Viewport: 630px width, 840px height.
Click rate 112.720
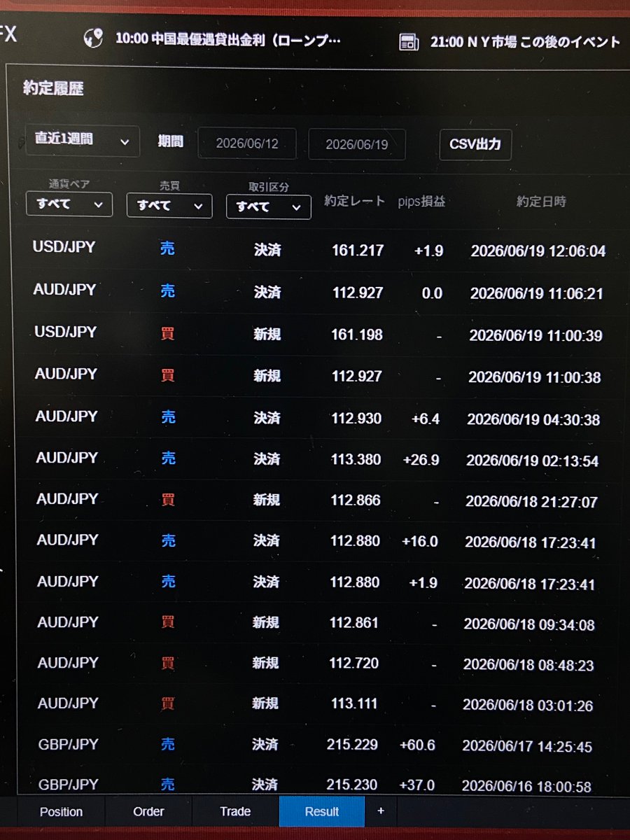click(354, 664)
